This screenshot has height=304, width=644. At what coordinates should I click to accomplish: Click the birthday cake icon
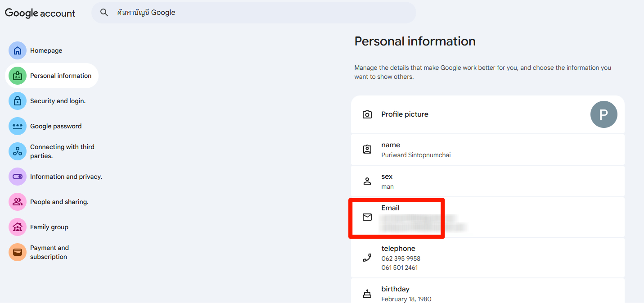[x=367, y=294]
